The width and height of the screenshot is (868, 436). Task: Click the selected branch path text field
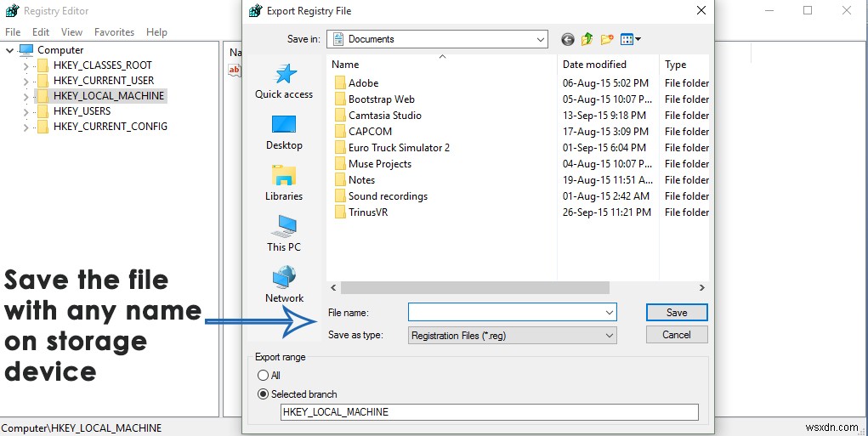490,412
